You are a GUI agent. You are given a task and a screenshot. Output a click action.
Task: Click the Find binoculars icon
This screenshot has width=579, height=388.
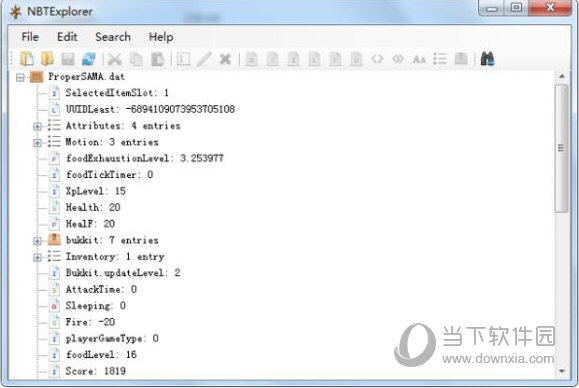487,59
